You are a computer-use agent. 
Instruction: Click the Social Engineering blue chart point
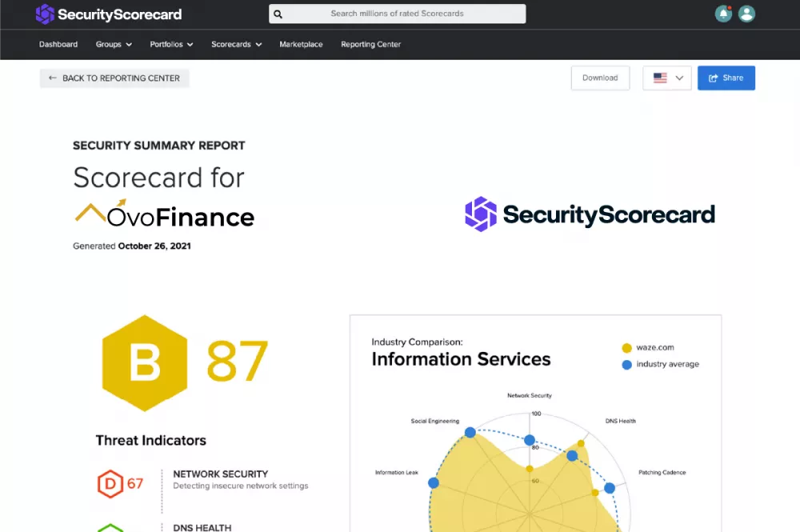coord(470,433)
